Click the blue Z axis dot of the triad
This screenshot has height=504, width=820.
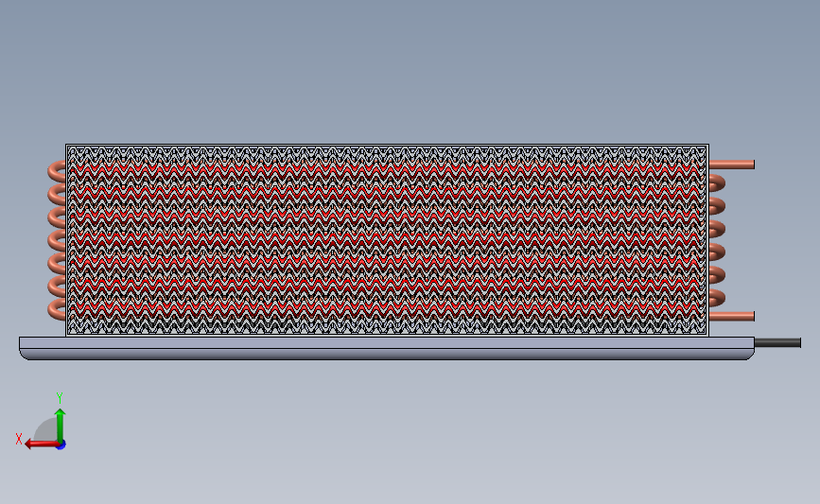point(61,445)
